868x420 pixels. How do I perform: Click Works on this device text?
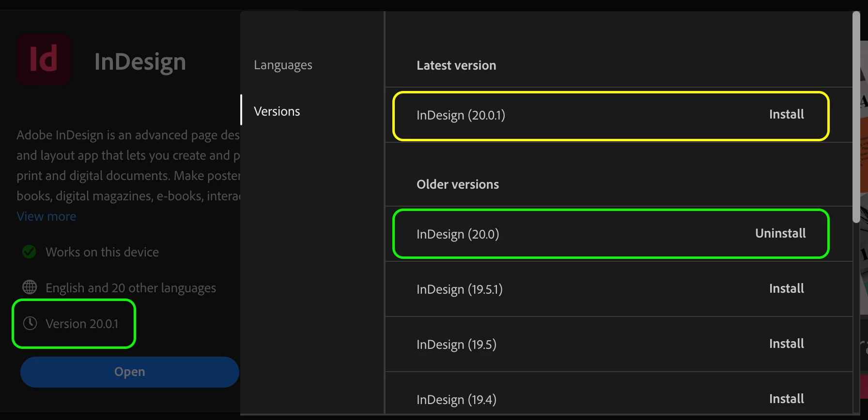point(102,252)
